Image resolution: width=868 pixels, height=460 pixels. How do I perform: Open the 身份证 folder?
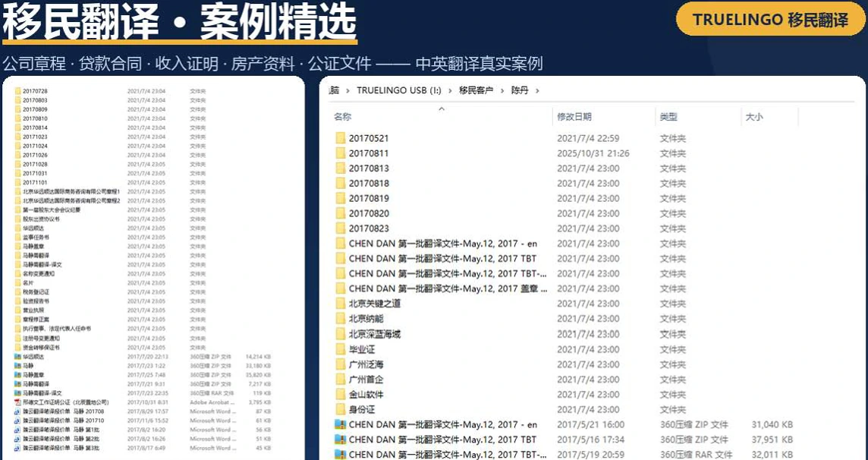361,409
